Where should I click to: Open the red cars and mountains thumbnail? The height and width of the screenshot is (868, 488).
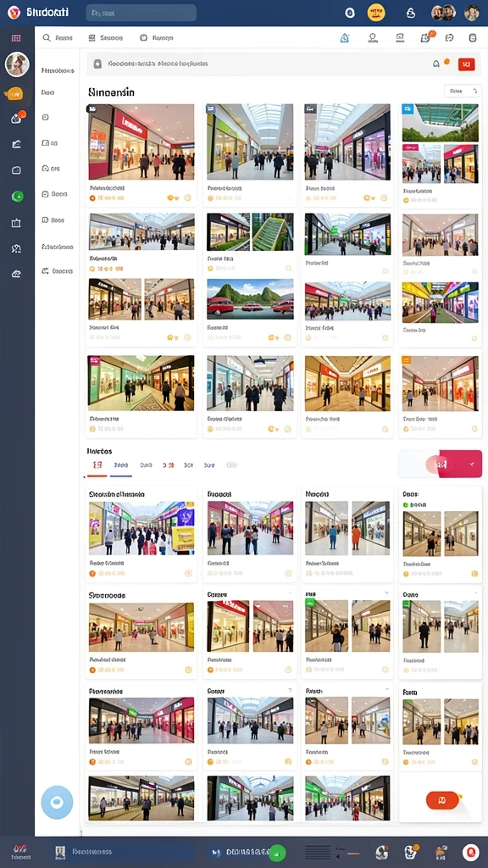(x=250, y=299)
